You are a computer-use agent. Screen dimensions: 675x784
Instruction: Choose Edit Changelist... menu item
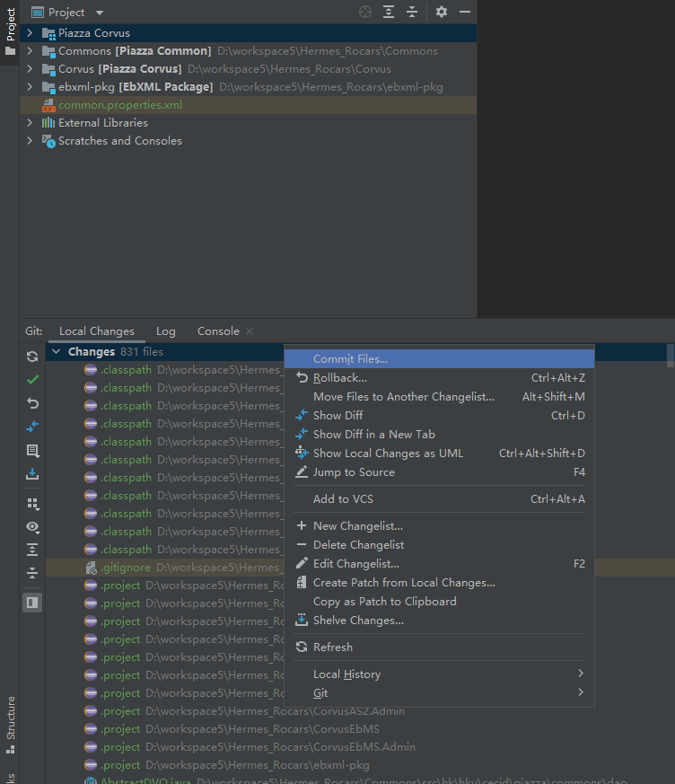pyautogui.click(x=439, y=564)
